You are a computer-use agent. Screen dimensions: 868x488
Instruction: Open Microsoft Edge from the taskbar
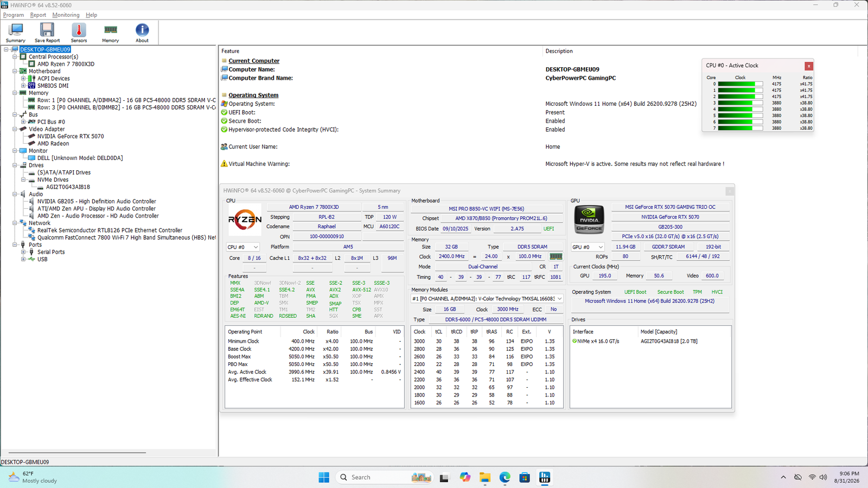tap(505, 477)
